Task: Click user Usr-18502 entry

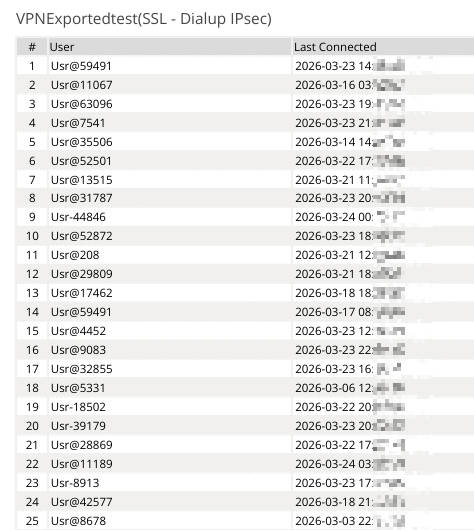Action: point(78,407)
